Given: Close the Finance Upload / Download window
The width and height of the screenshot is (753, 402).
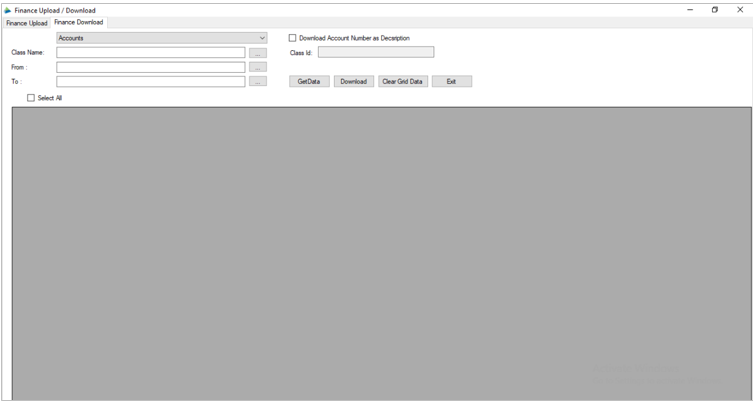Looking at the screenshot, I should 740,10.
